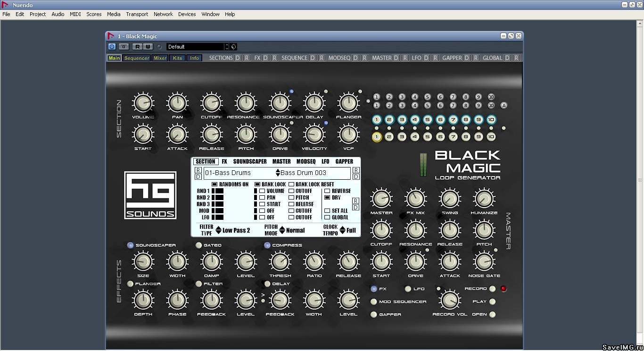Click the round PLAY button
This screenshot has height=351, width=644.
(x=492, y=301)
